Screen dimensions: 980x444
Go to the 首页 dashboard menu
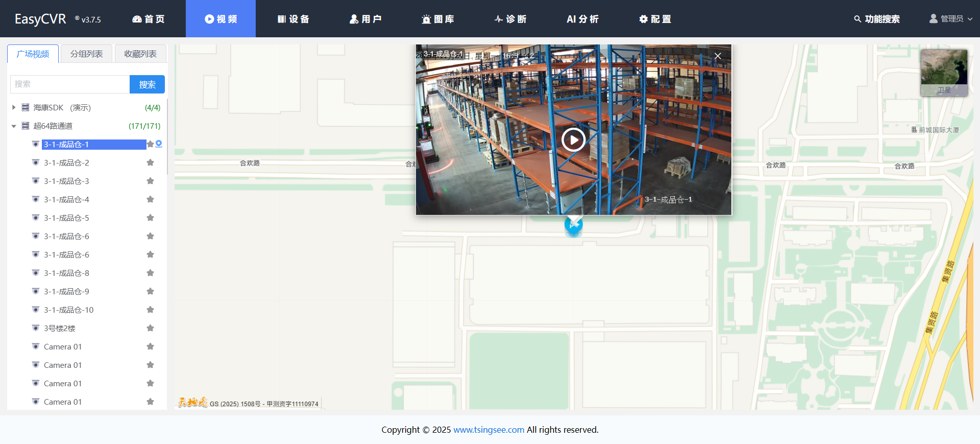(x=149, y=19)
